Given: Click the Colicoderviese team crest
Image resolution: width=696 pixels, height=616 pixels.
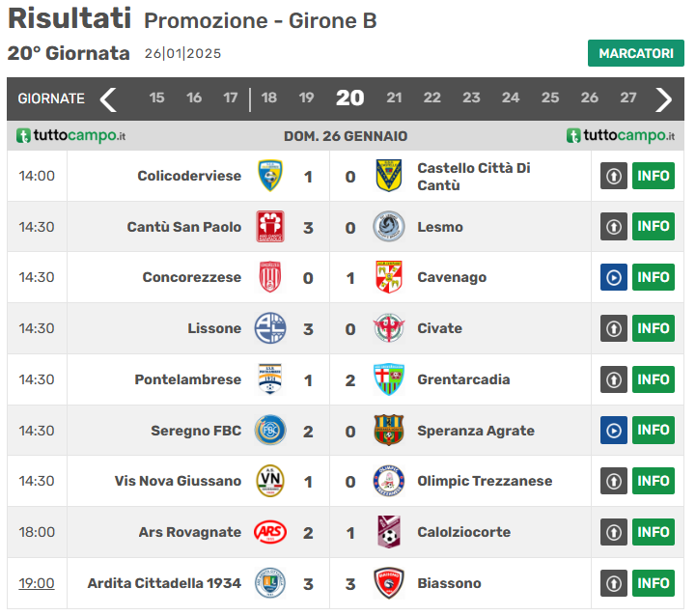Looking at the screenshot, I should pos(270,176).
